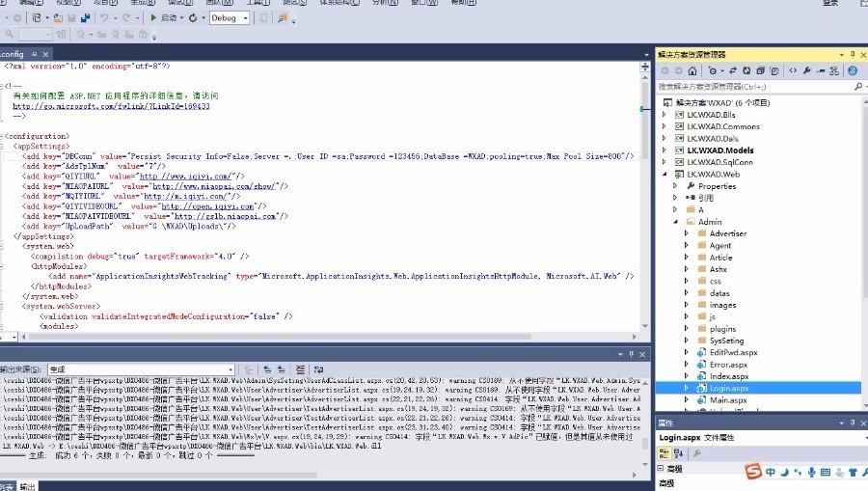Viewport: 868px width, 491px height.
Task: Click the Collapse All icon in Solution Explorer
Action: coord(760,70)
